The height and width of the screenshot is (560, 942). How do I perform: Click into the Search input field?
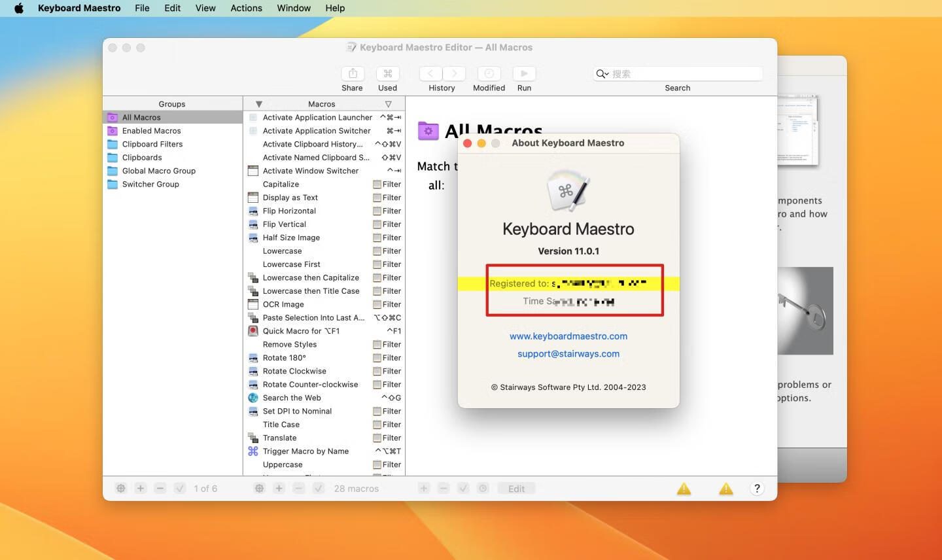(x=684, y=74)
